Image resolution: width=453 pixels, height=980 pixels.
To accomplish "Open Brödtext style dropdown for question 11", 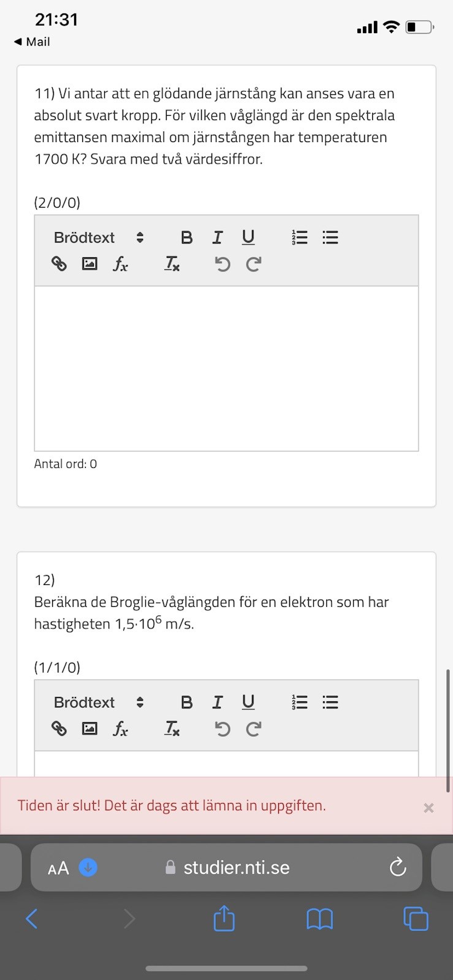I will pos(99,238).
